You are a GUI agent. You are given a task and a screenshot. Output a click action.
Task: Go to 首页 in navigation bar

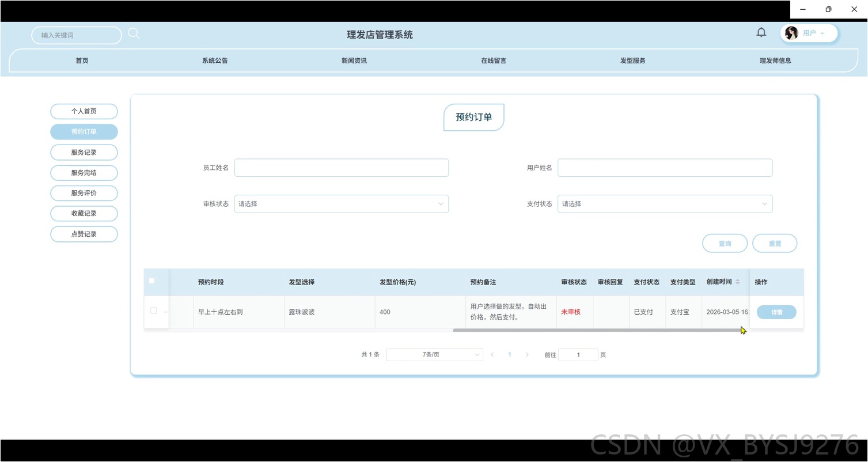(x=82, y=60)
